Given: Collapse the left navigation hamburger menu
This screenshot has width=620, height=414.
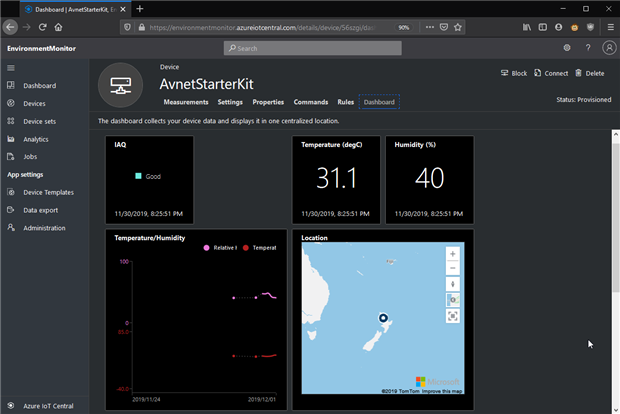Looking at the screenshot, I should 11,67.
